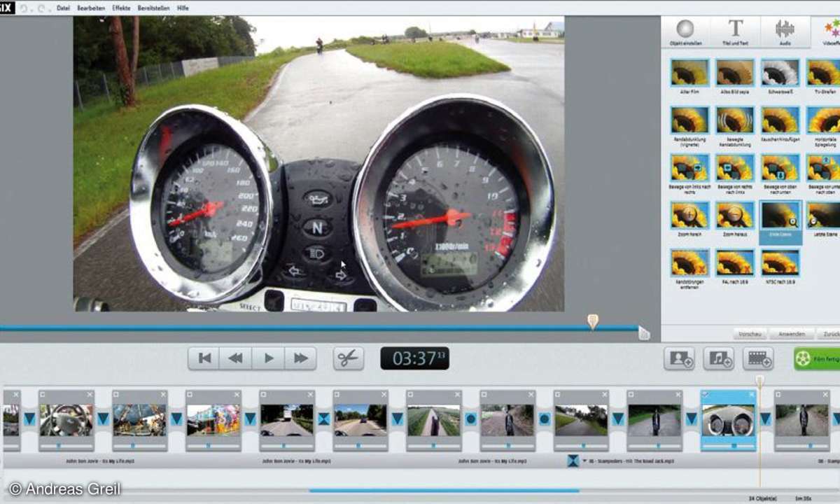The width and height of the screenshot is (840, 504).
Task: Switch to the Audio tab
Action: coord(785,32)
